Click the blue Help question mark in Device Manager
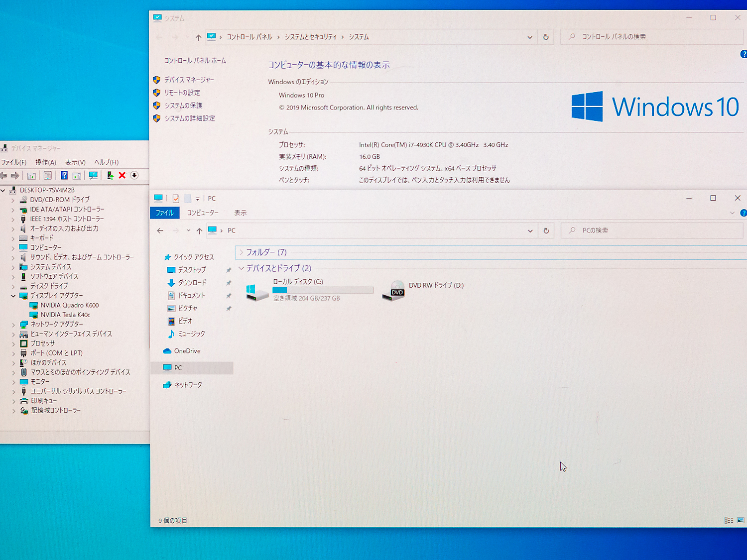The width and height of the screenshot is (747, 560). [64, 175]
